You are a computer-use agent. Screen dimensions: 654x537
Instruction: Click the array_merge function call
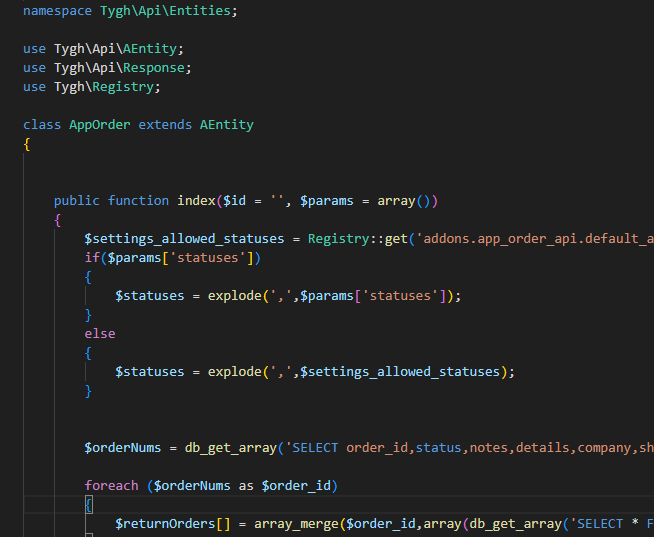point(296,523)
